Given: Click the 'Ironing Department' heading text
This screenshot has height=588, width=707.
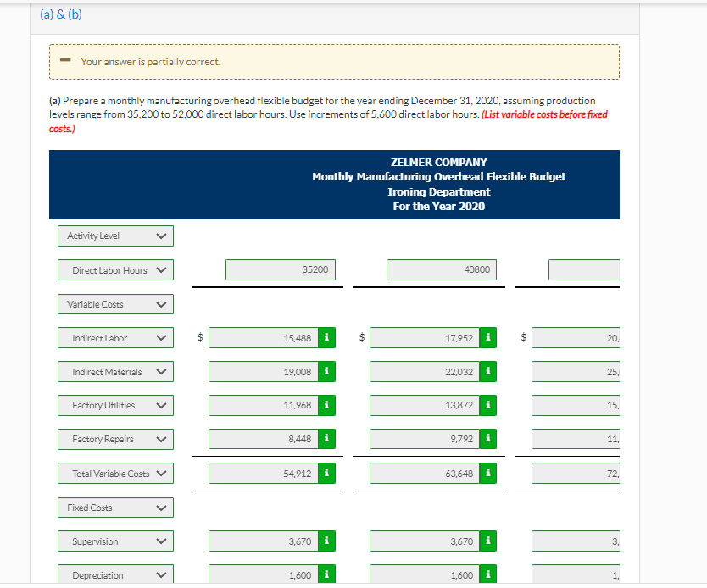Looking at the screenshot, I should pos(439,192).
